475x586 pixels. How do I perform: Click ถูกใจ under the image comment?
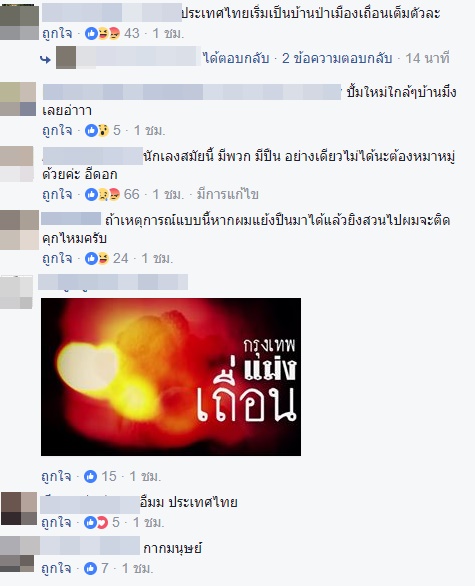click(x=56, y=476)
